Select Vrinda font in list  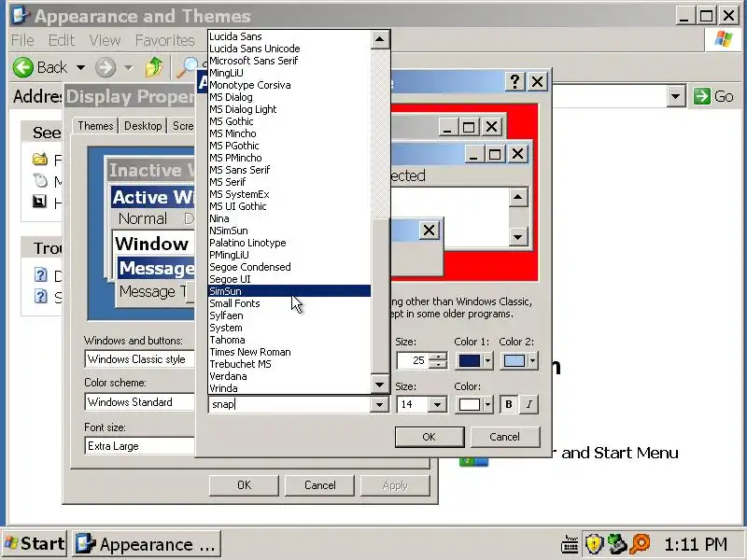[x=289, y=388]
